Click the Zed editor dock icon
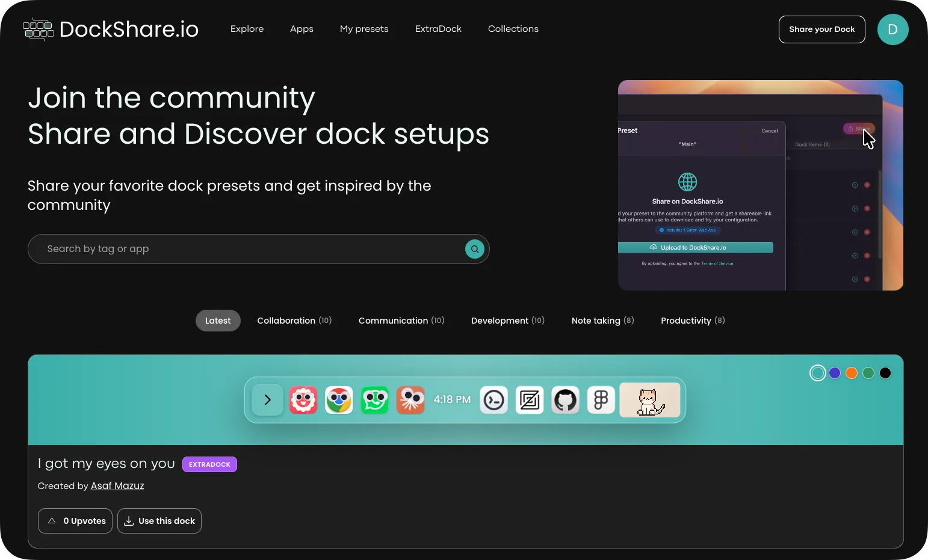This screenshot has width=928, height=560. click(x=530, y=400)
